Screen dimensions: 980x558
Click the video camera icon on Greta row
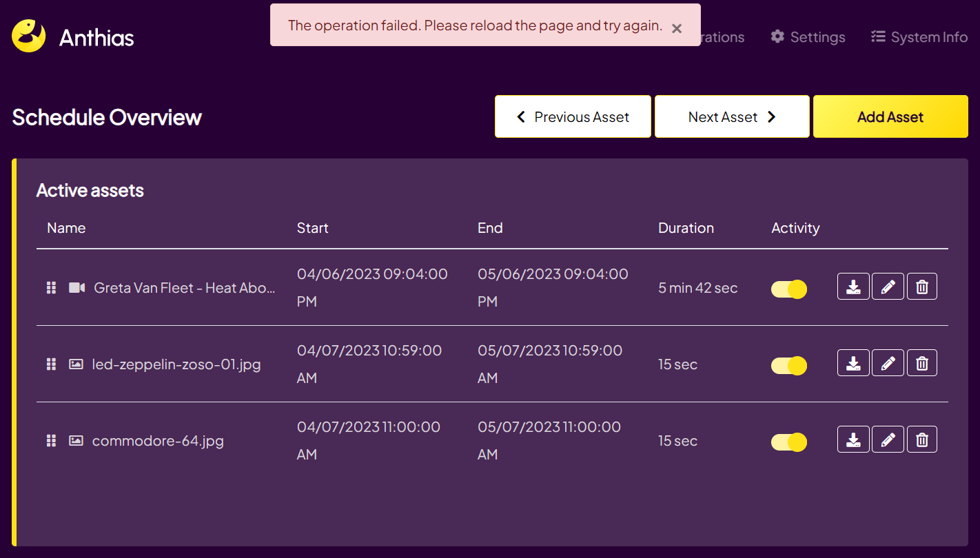76,288
